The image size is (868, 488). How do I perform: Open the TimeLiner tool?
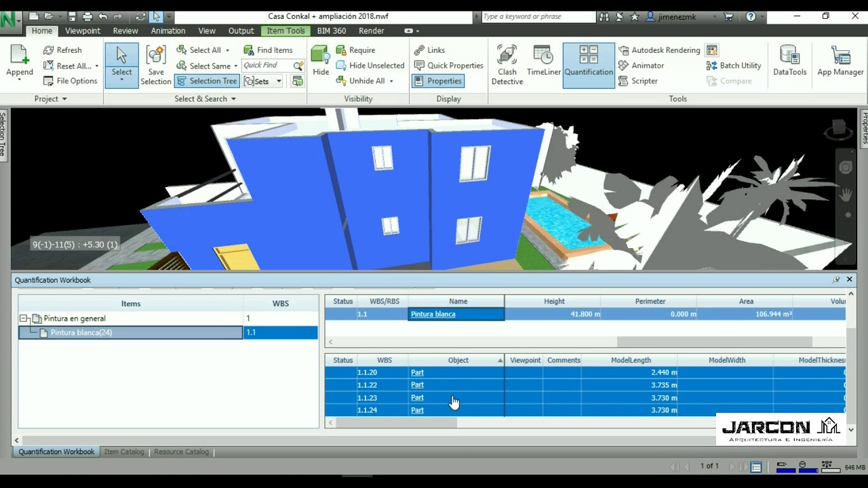tap(544, 60)
